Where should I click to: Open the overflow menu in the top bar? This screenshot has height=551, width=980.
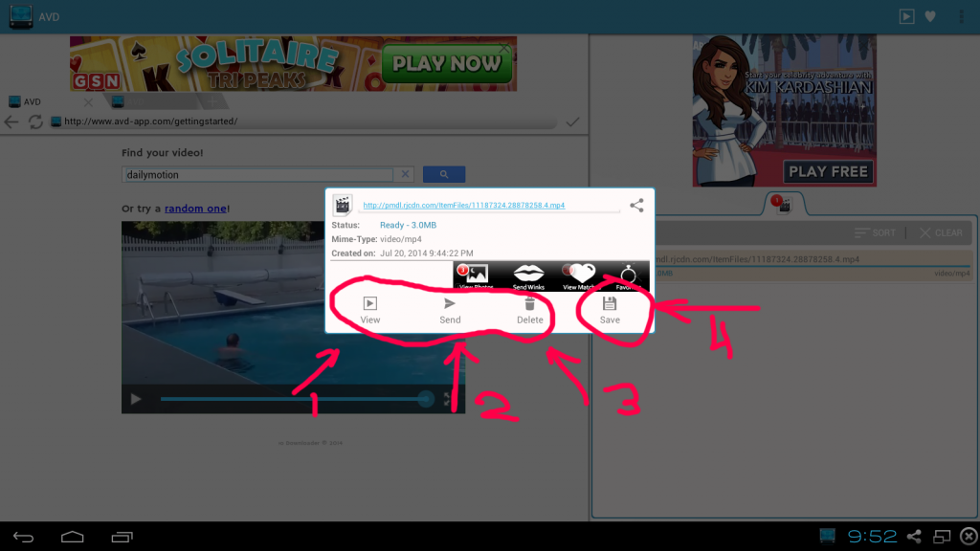coord(960,15)
